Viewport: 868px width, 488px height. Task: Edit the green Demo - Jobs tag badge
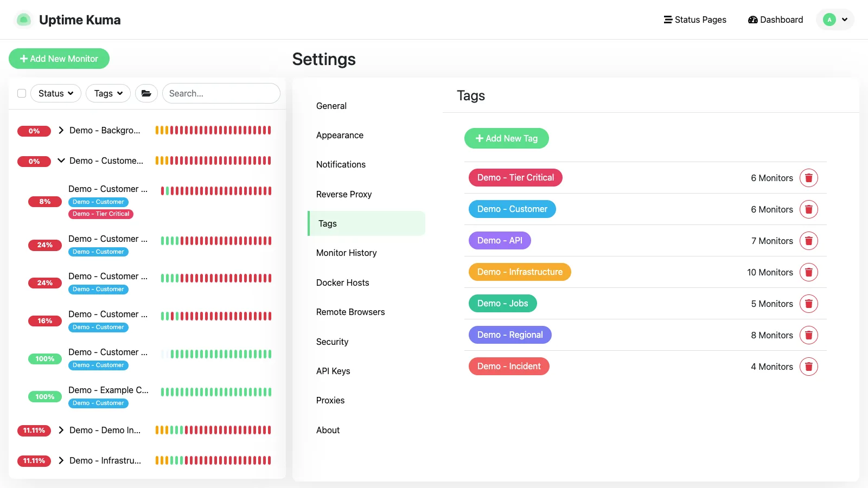pos(503,303)
